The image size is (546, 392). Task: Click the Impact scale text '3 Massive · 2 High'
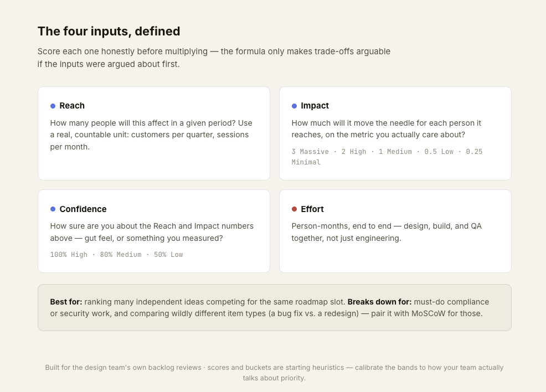(329, 152)
